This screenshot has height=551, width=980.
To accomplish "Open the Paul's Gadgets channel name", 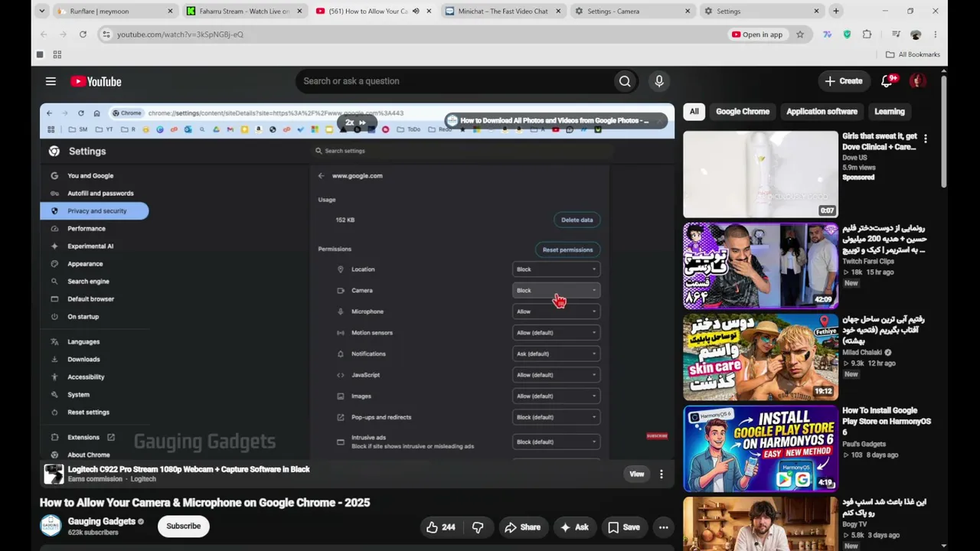I will pyautogui.click(x=864, y=444).
